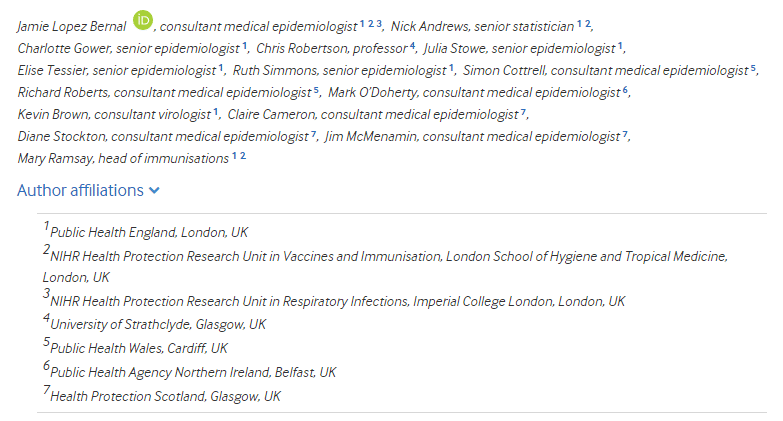Screen dimensions: 783x421
Task: Select affiliation 1 next to Kevin Brown
Action: point(216,111)
